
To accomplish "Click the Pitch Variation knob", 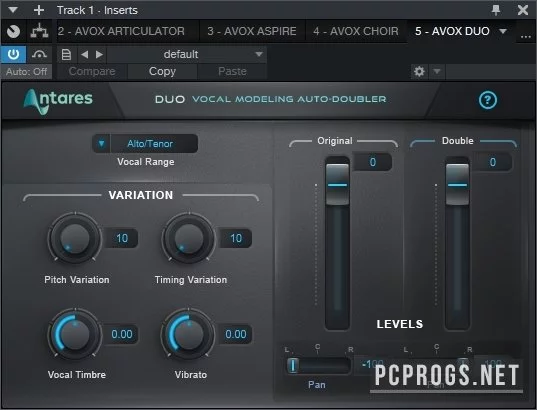I will coord(75,238).
